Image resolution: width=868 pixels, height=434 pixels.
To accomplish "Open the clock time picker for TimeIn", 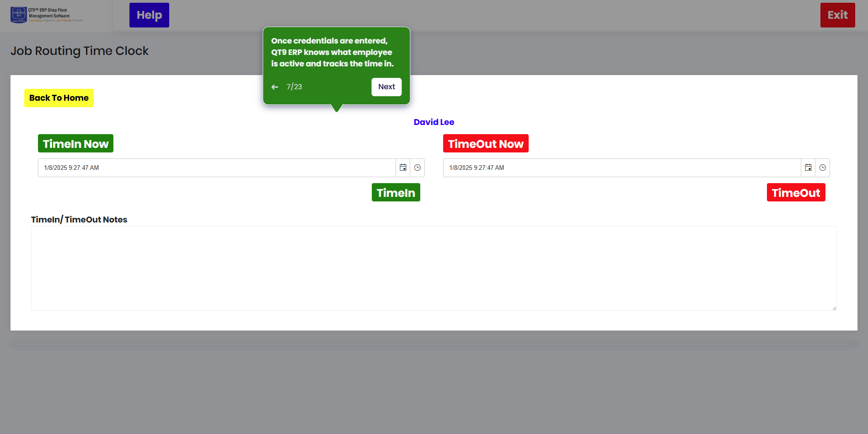I will pos(418,168).
